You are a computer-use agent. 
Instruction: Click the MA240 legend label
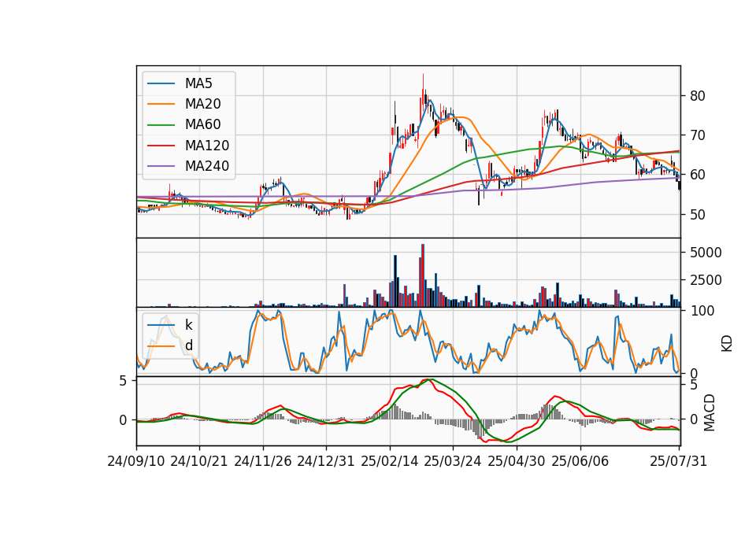click(x=207, y=166)
